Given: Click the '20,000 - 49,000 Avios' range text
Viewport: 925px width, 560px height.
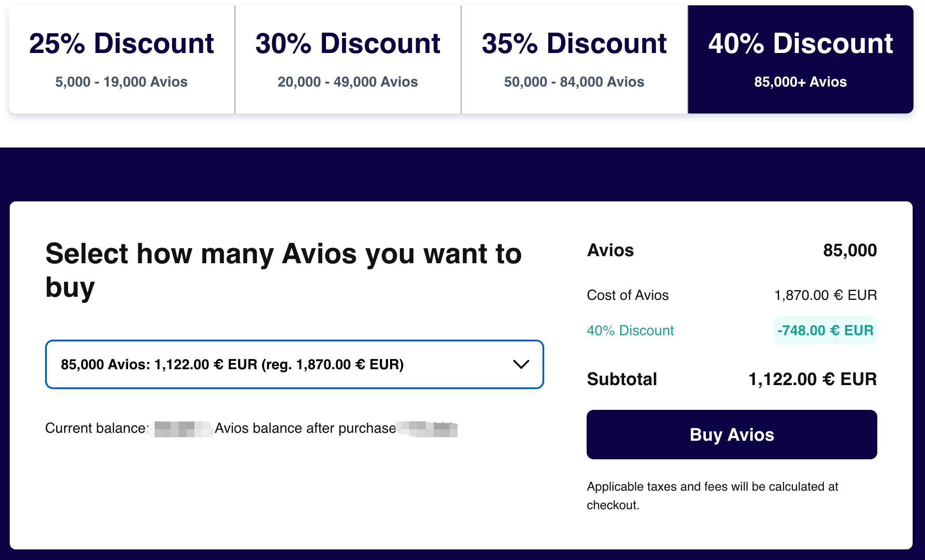Looking at the screenshot, I should (348, 82).
